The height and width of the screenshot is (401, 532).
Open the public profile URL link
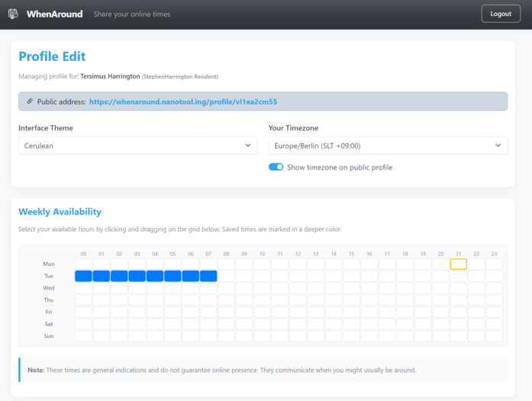tap(182, 102)
